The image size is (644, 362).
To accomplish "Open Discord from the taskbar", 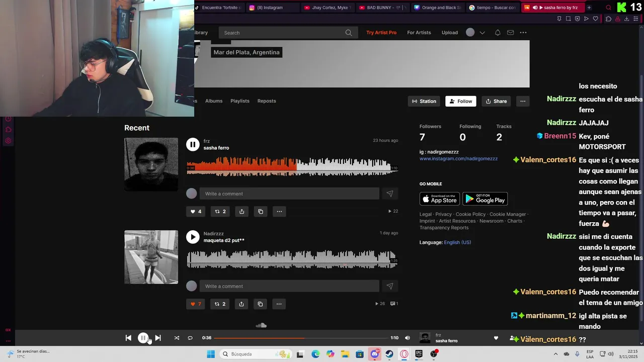I will [374, 354].
